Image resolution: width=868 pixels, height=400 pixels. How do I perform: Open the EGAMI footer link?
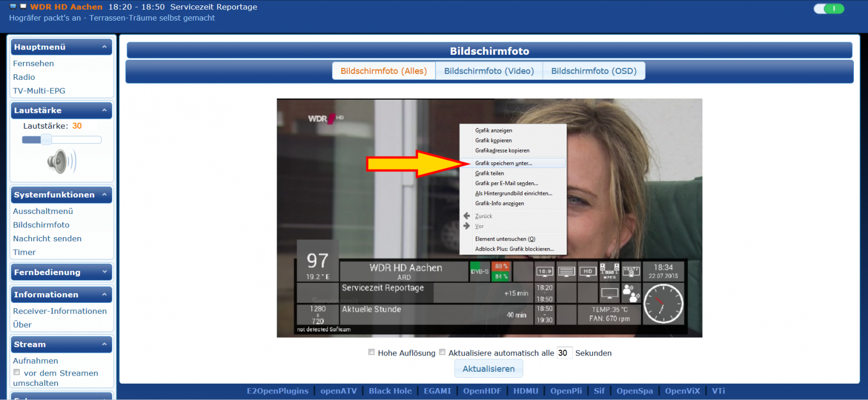coord(437,391)
